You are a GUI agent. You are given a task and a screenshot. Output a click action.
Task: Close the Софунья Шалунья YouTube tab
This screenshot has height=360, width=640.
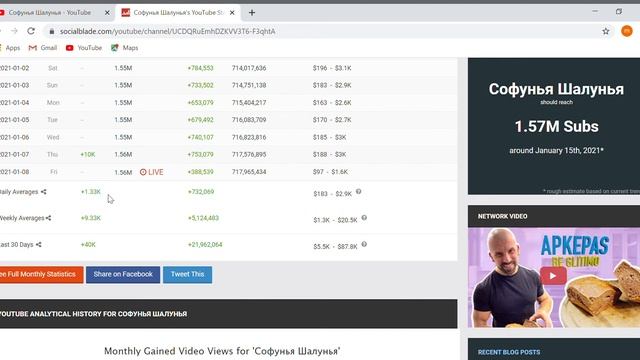(x=107, y=13)
